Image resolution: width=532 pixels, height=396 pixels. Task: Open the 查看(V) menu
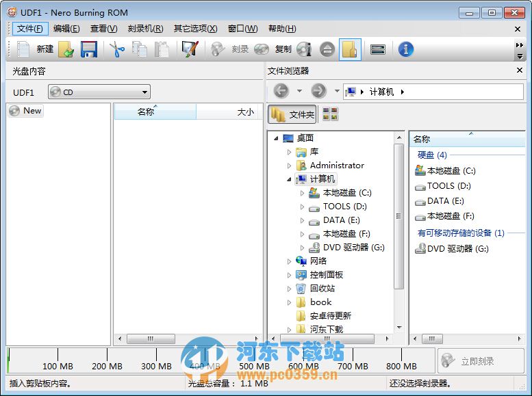(104, 29)
